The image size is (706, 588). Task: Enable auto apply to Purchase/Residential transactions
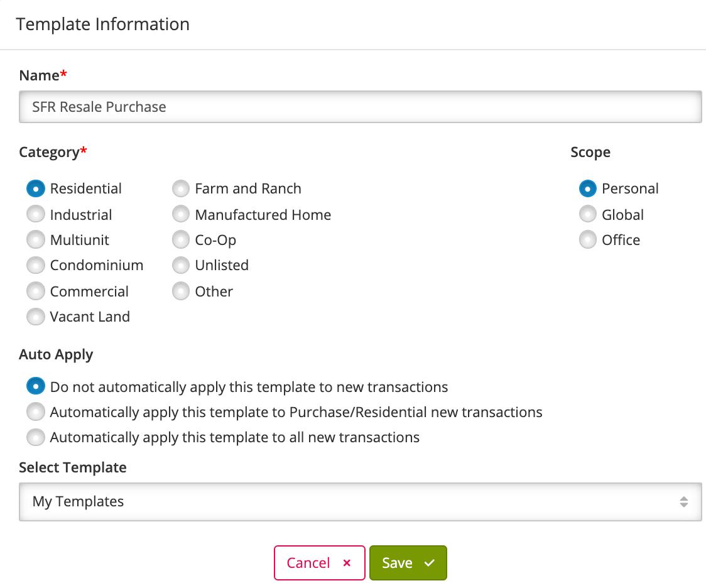click(x=36, y=412)
